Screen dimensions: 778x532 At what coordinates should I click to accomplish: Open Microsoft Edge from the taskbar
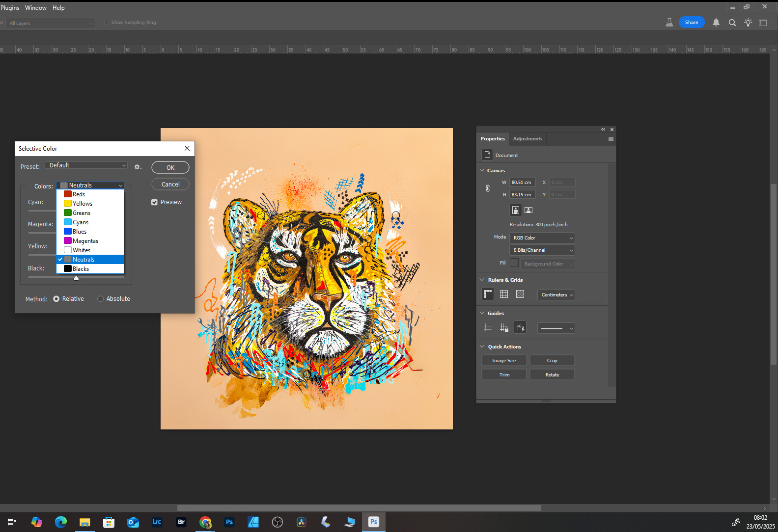pyautogui.click(x=61, y=522)
